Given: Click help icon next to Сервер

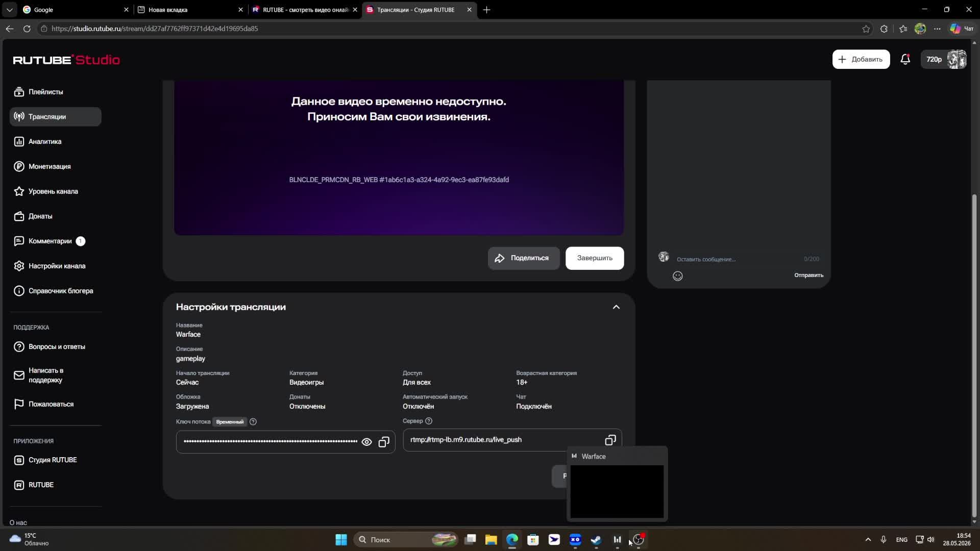Looking at the screenshot, I should 429,421.
